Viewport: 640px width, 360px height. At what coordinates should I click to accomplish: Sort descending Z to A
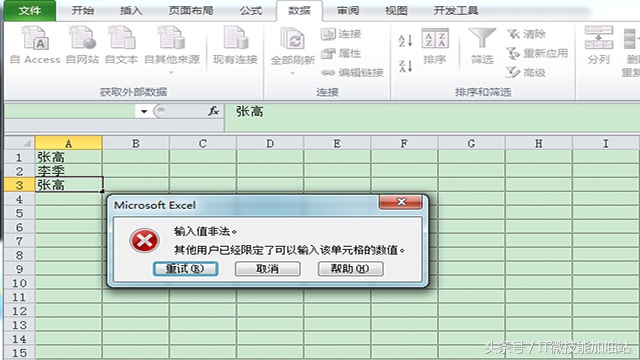pos(405,66)
